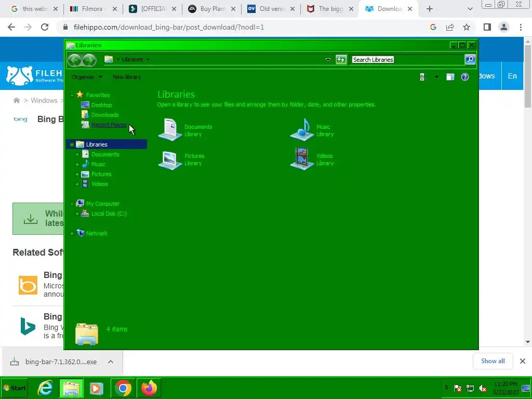Select Local Disk (C:) in tree
The height and width of the screenshot is (399, 532).
tap(109, 214)
